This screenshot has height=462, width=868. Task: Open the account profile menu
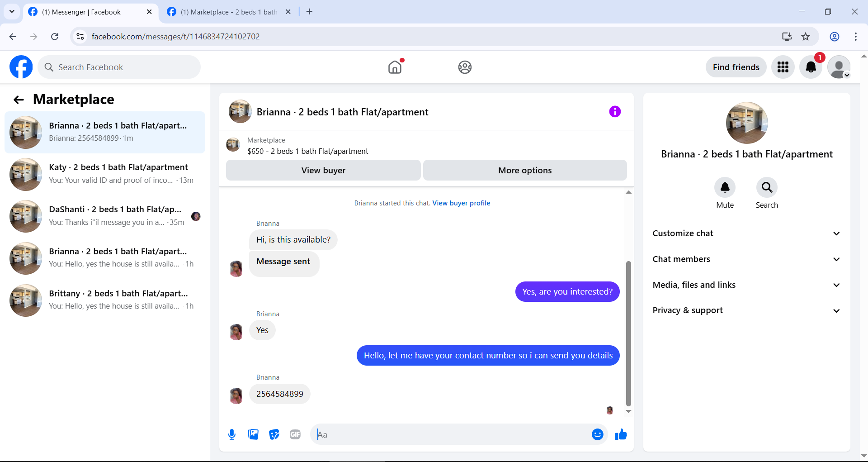click(x=839, y=67)
